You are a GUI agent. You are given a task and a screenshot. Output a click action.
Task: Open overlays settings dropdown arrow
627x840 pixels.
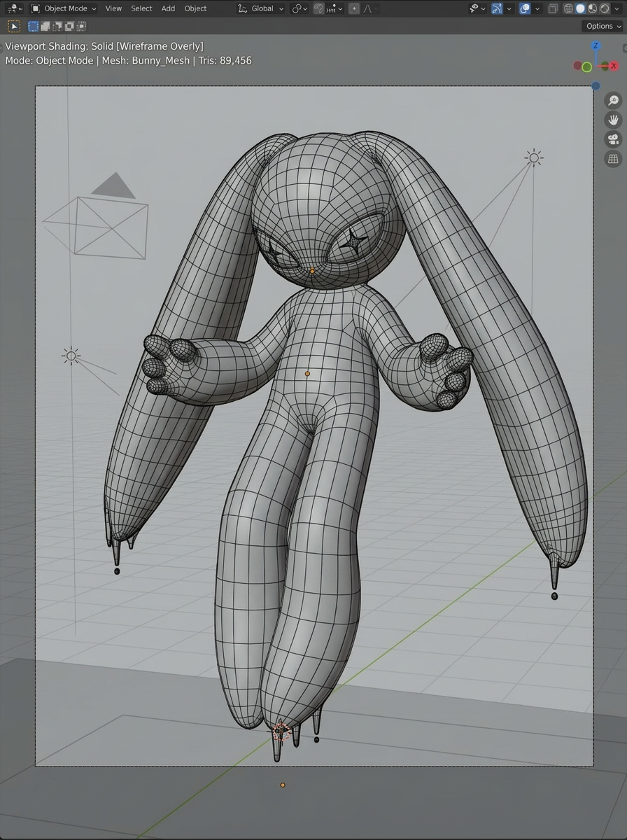537,8
